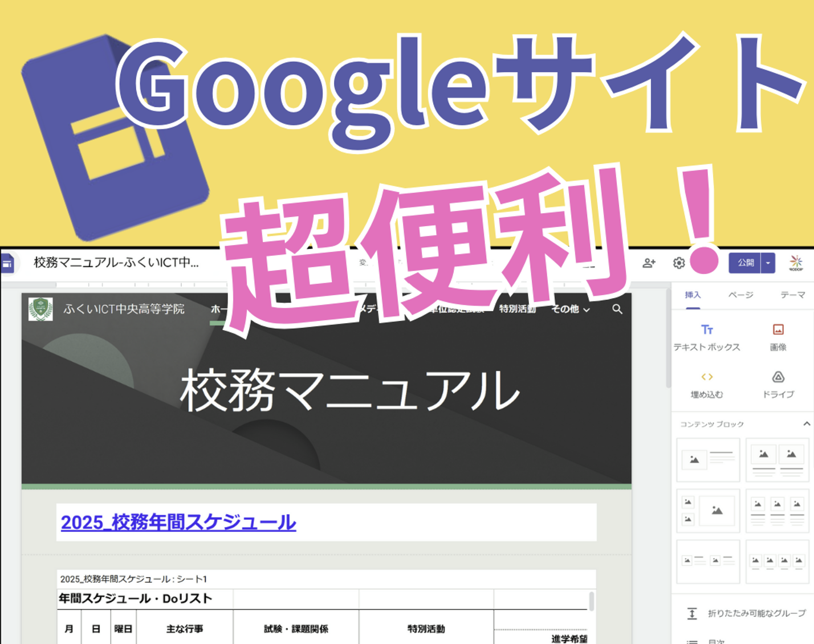The height and width of the screenshot is (644, 814).
Task: Click the 試験・課題関係 column header
Action: [x=296, y=629]
